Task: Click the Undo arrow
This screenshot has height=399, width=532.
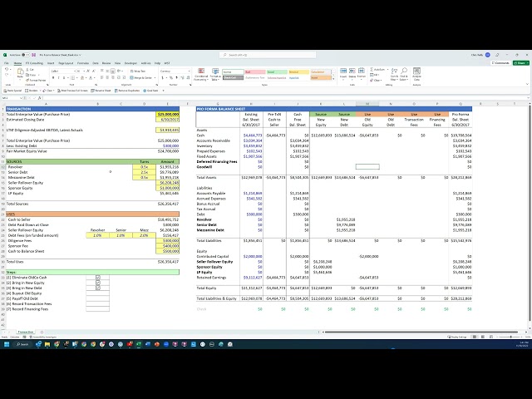Action: (x=7, y=69)
